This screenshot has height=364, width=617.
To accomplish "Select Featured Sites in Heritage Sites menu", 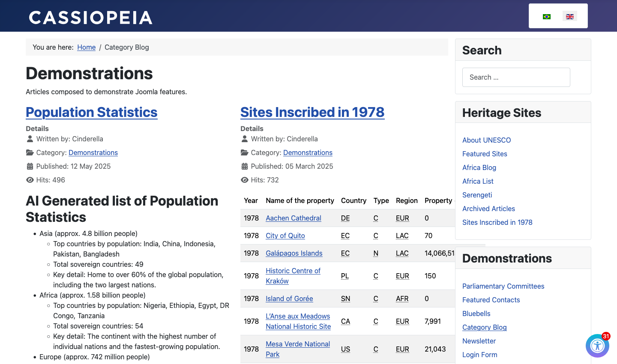I will point(485,154).
